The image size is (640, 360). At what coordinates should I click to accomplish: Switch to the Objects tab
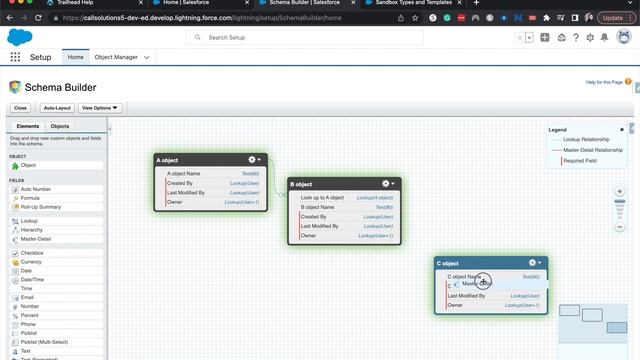60,126
